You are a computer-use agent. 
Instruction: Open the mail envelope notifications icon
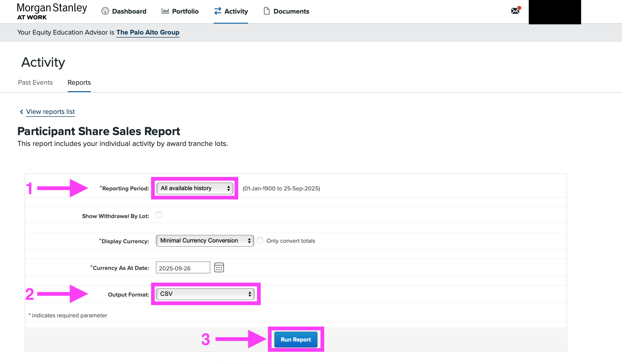click(x=515, y=11)
